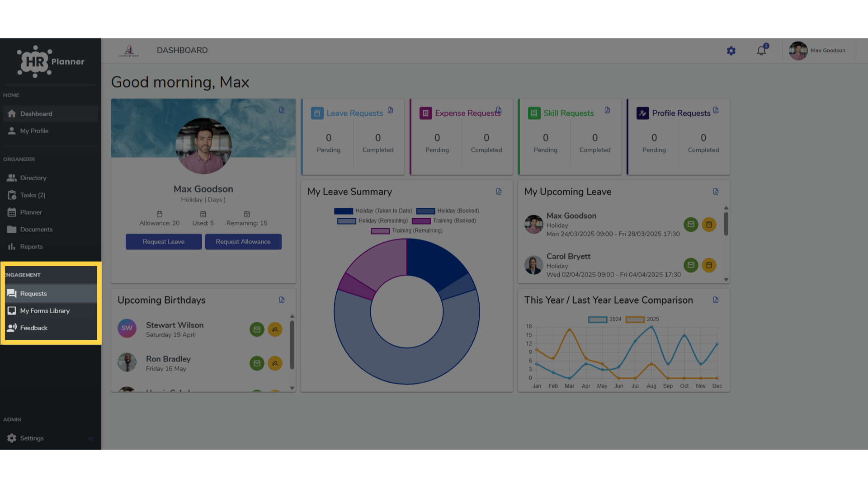
Task: Click the yellow calendar icon for Carol Bryett's leave
Action: pos(709,265)
